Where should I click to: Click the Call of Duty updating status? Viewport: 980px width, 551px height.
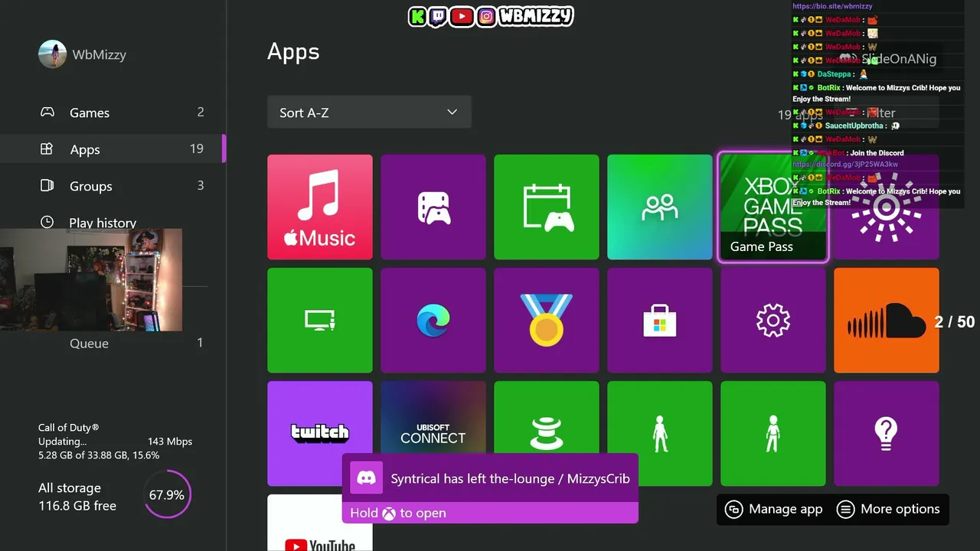coord(115,442)
